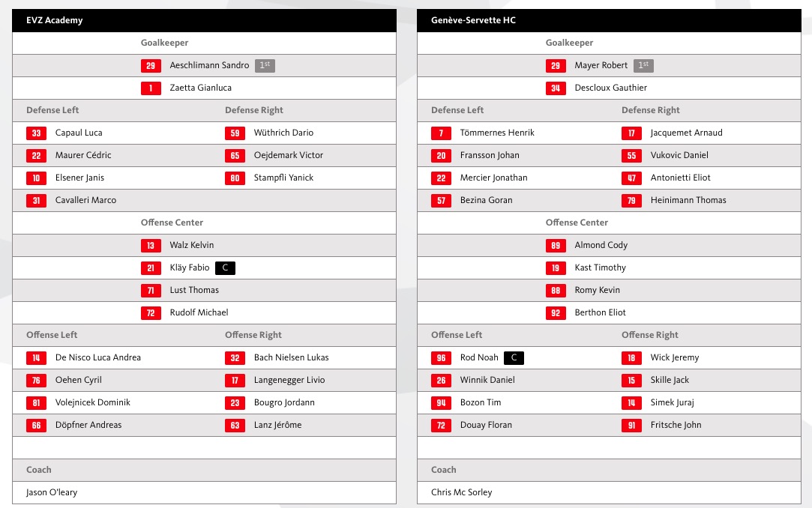Click the 1st badge next to Aeschlimann Sandro
Screen dimensions: 812x508
(x=265, y=66)
